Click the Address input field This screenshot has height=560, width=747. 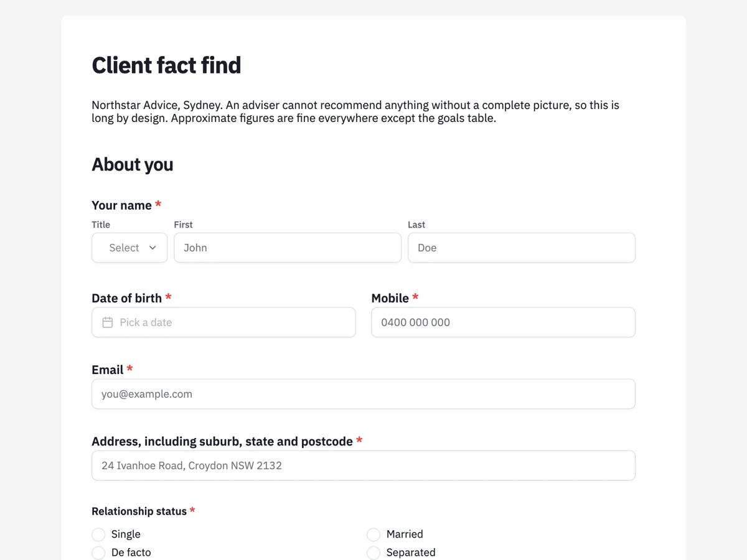pos(364,465)
